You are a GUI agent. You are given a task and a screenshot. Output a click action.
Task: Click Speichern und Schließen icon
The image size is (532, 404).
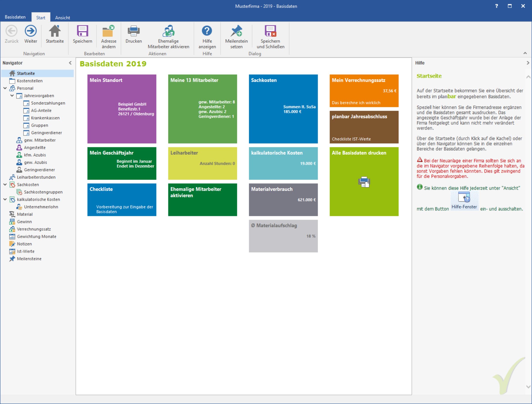[x=270, y=31]
